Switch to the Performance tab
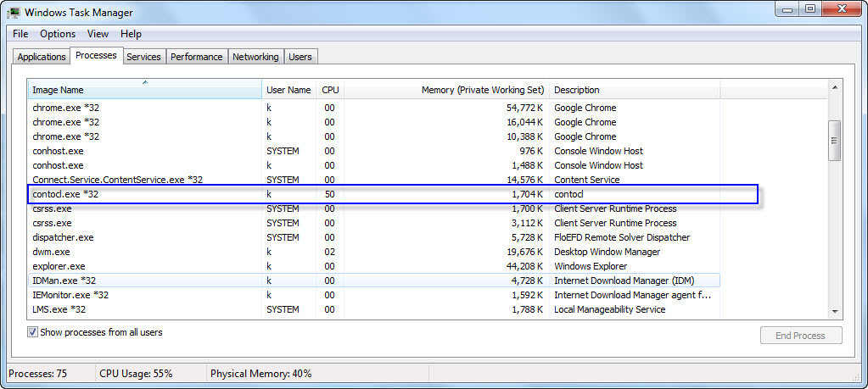This screenshot has width=868, height=389. 197,57
